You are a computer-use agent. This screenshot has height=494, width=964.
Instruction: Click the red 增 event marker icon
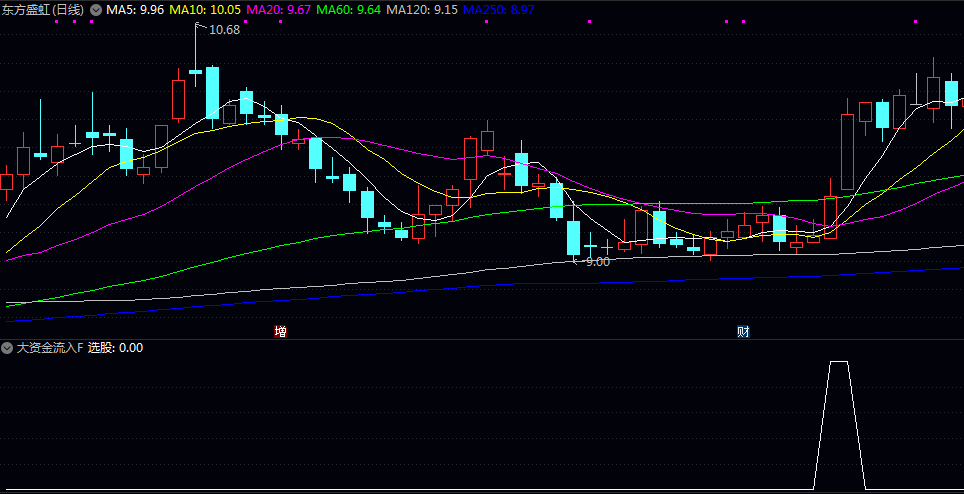coord(280,331)
